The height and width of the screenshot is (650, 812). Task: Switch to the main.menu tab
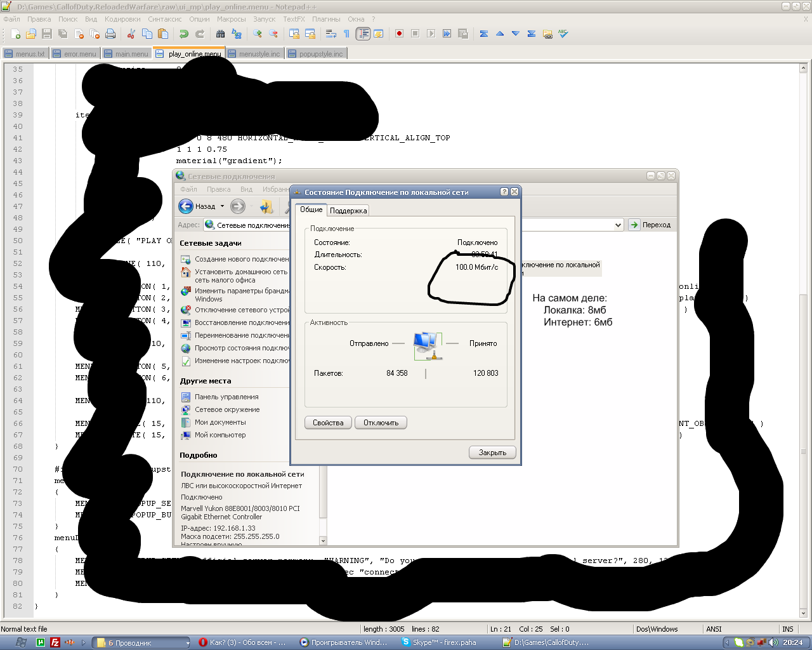126,54
